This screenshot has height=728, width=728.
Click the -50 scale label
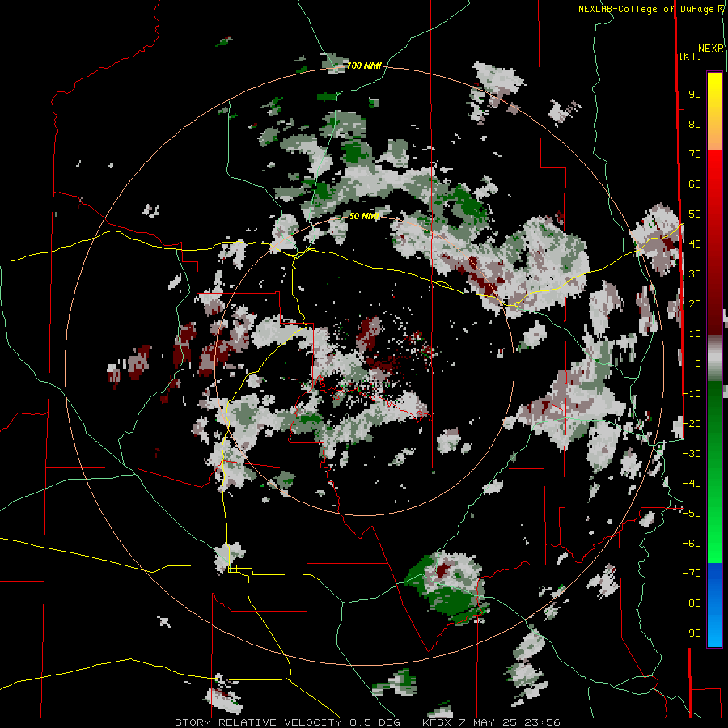[692, 514]
